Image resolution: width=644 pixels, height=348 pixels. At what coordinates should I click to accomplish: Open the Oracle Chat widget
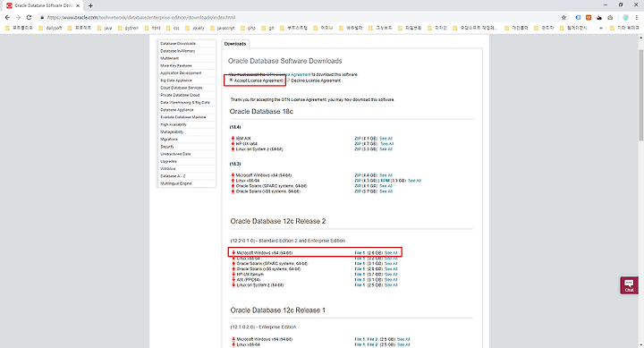(x=629, y=285)
